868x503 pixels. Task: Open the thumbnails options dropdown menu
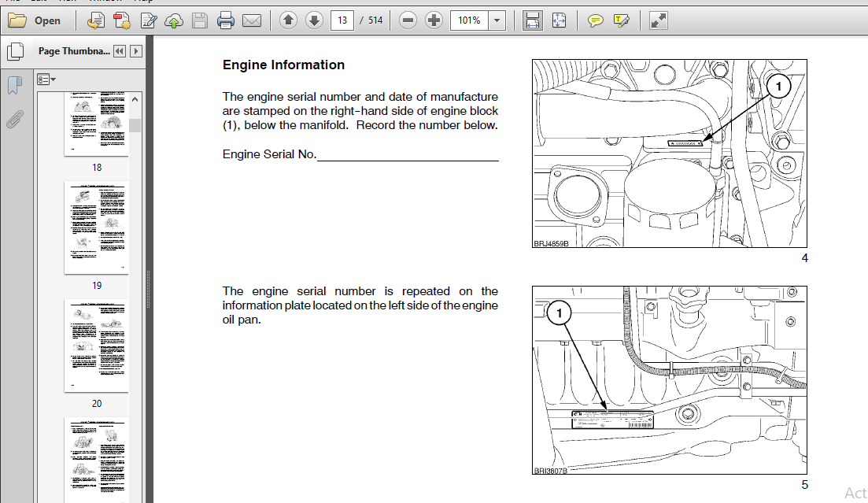click(x=46, y=80)
